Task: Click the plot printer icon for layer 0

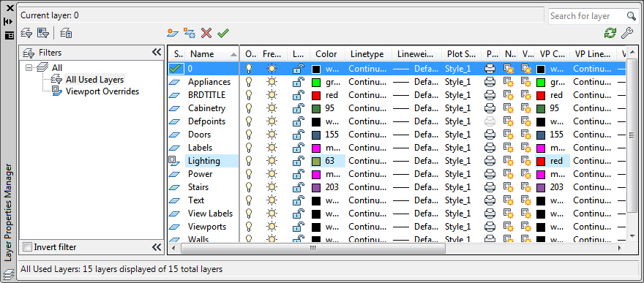Action: (490, 69)
